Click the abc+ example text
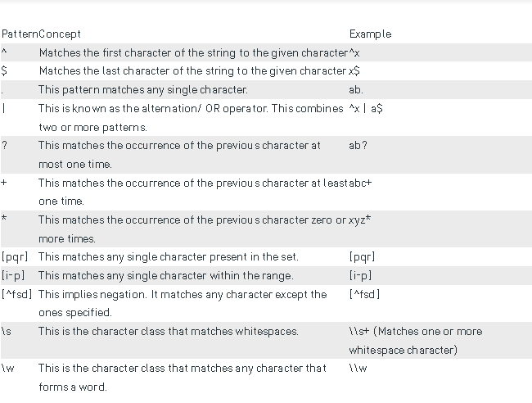Image resolution: width=532 pixels, height=403 pixels. click(x=360, y=183)
